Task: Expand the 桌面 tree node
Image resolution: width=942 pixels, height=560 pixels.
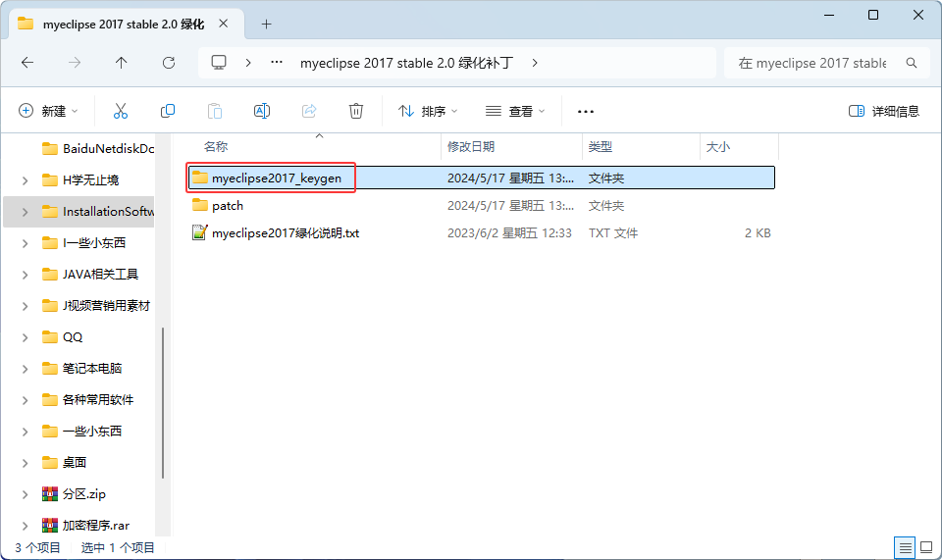Action: 26,463
